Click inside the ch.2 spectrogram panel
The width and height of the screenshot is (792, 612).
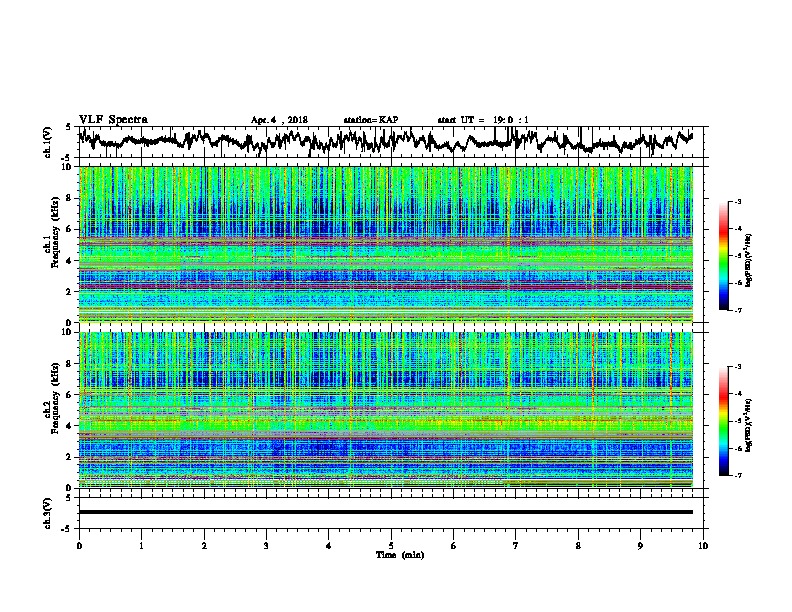(385, 410)
